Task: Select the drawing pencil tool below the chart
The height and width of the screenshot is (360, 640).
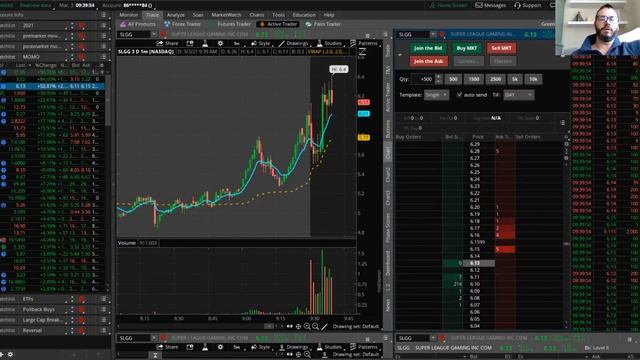Action: click(324, 327)
